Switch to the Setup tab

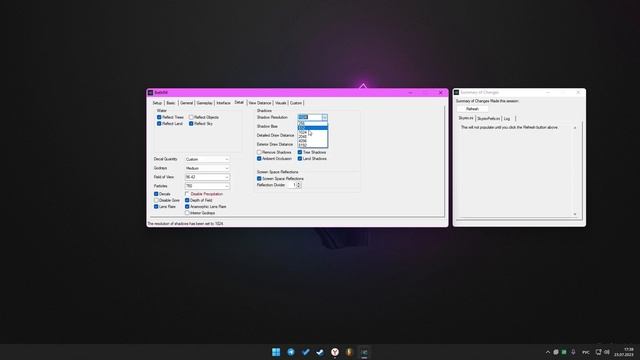click(157, 103)
